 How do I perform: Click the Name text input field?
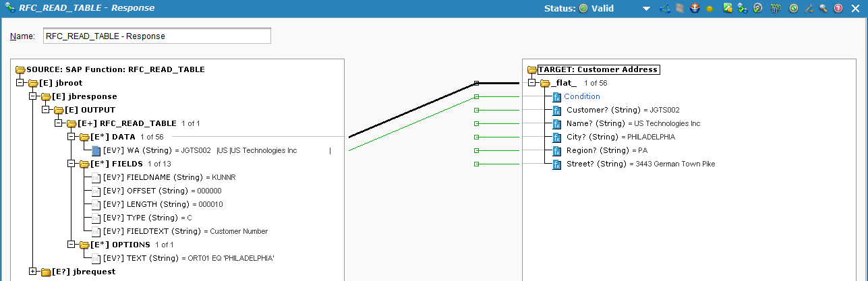coord(156,36)
